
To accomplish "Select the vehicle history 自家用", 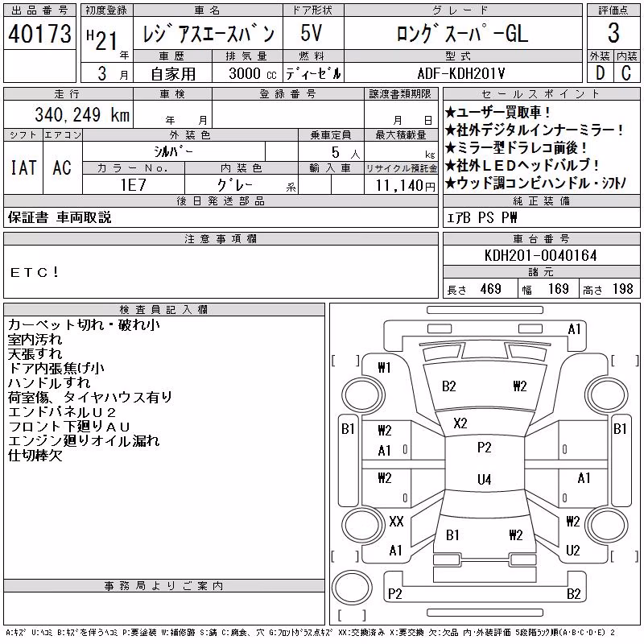I will coord(173,74).
